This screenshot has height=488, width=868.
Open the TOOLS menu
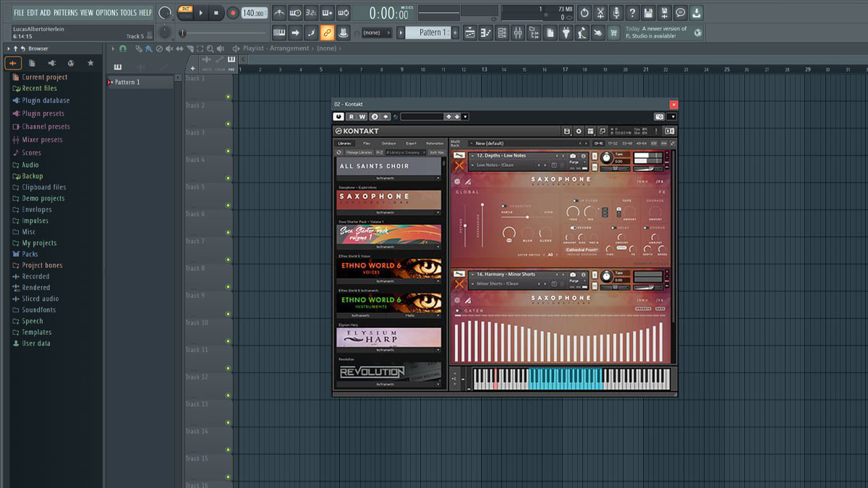[x=128, y=12]
